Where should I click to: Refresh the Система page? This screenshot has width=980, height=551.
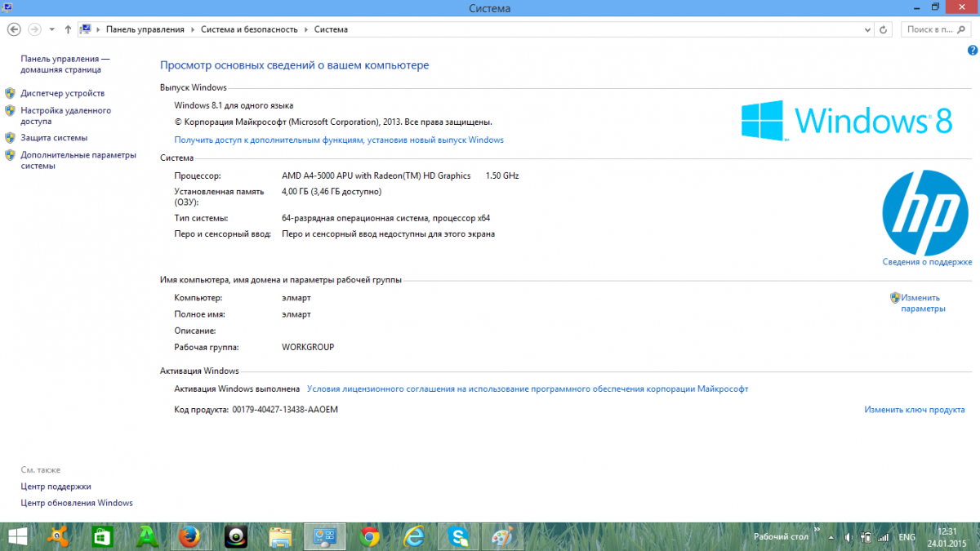click(x=883, y=29)
